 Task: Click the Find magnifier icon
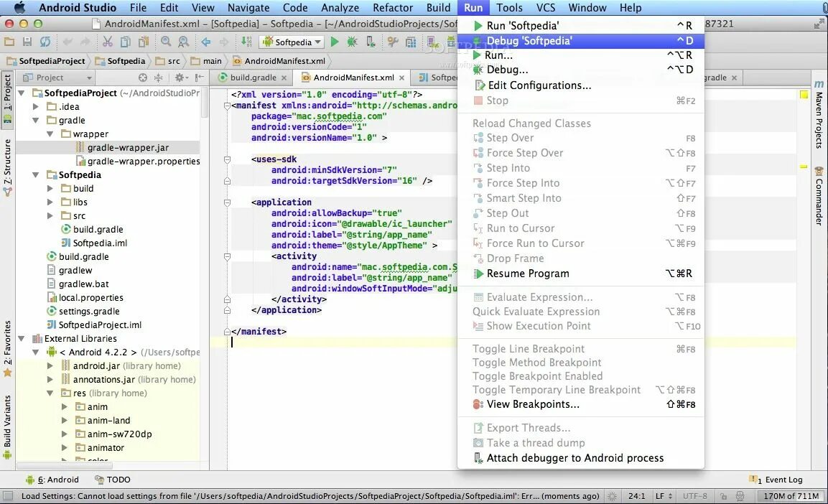click(166, 42)
